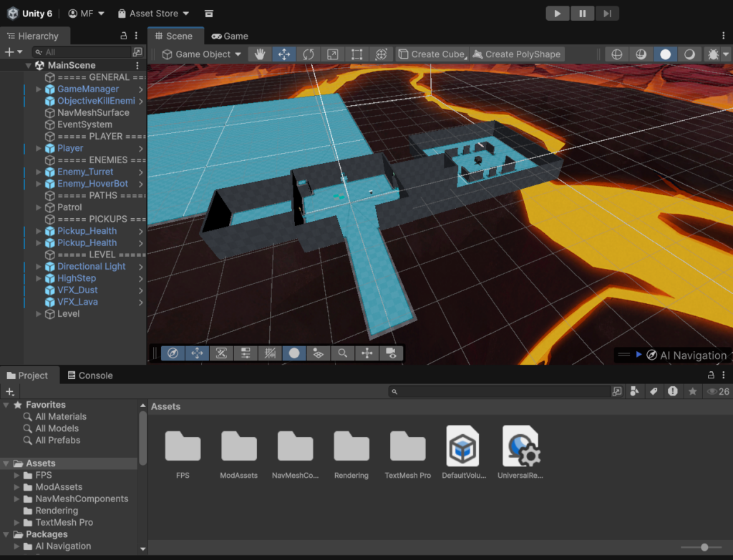Image resolution: width=733 pixels, height=560 pixels.
Task: Select the Scale tool
Action: coord(333,54)
